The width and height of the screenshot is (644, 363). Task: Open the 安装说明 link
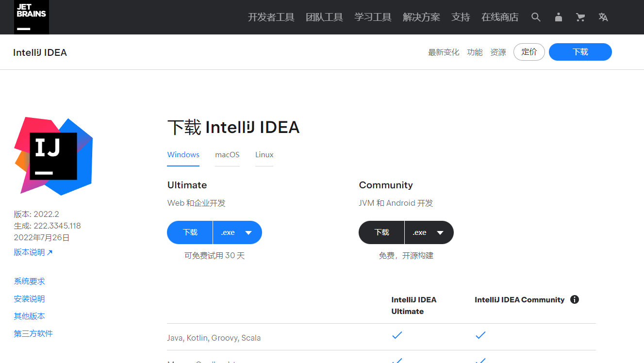[30, 299]
